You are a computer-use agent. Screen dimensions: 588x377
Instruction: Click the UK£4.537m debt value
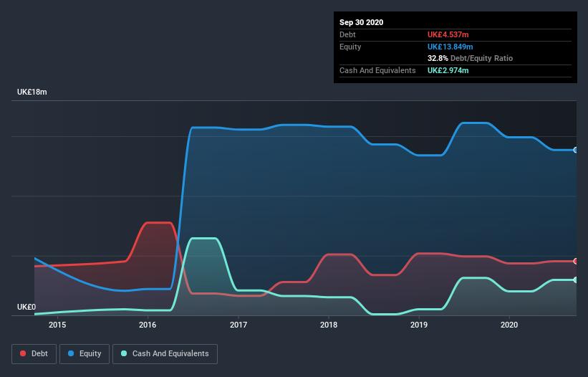[448, 34]
